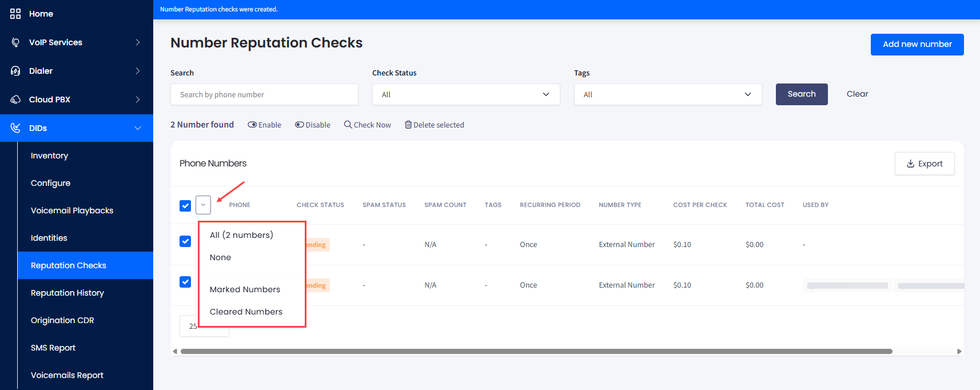Viewport: 980px width, 390px height.
Task: Click the scrollbar left arrow
Action: 175,351
